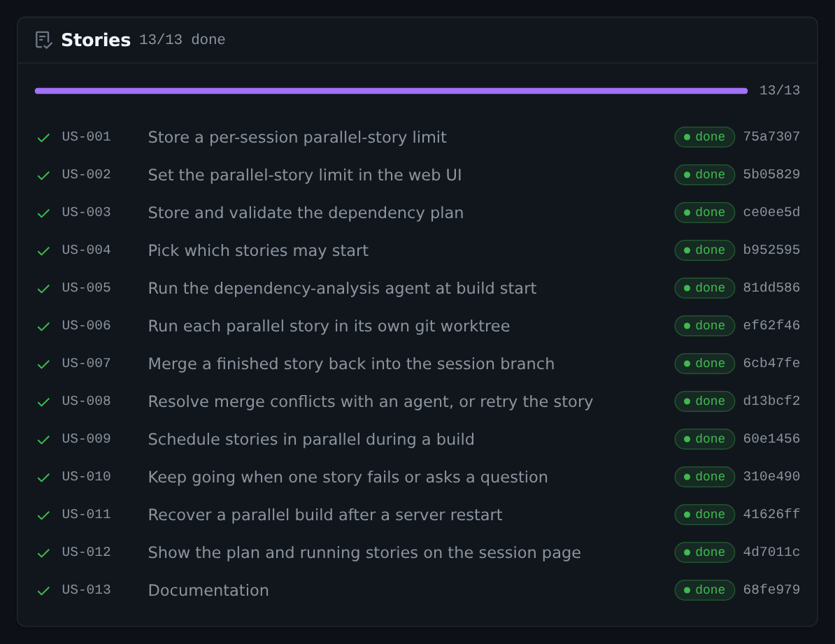Open commit hash 41626ff

pyautogui.click(x=771, y=515)
